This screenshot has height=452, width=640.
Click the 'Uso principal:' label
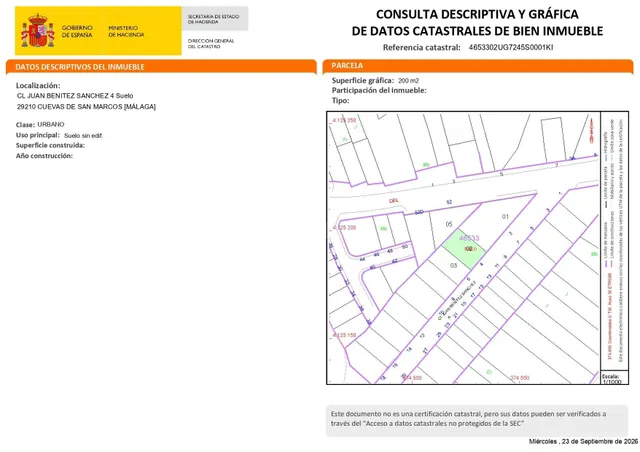click(38, 135)
